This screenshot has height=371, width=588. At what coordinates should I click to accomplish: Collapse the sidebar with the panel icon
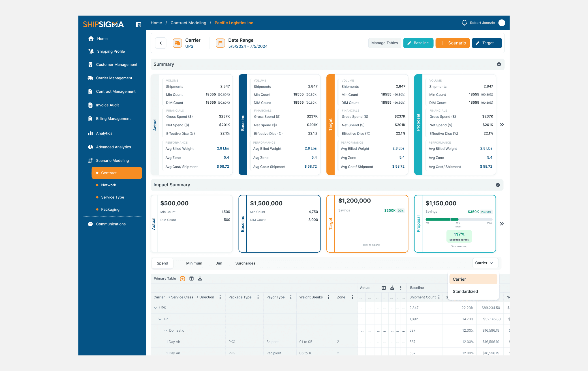(x=138, y=25)
